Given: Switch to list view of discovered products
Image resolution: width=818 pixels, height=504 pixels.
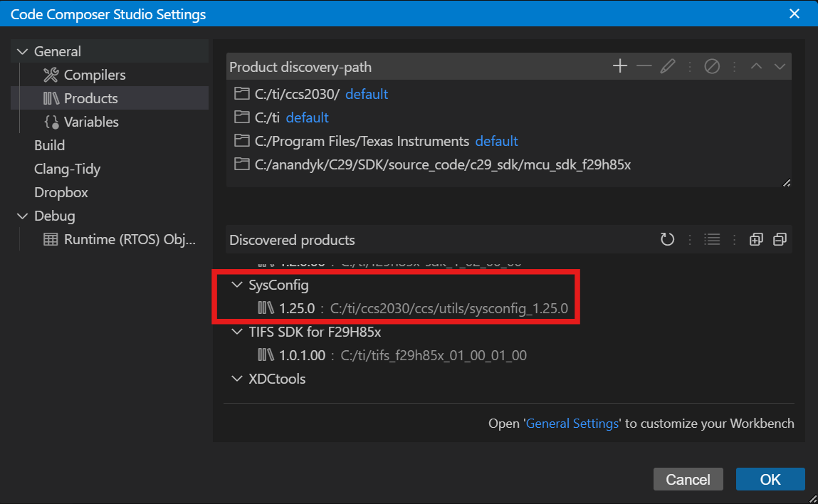Looking at the screenshot, I should [x=712, y=239].
